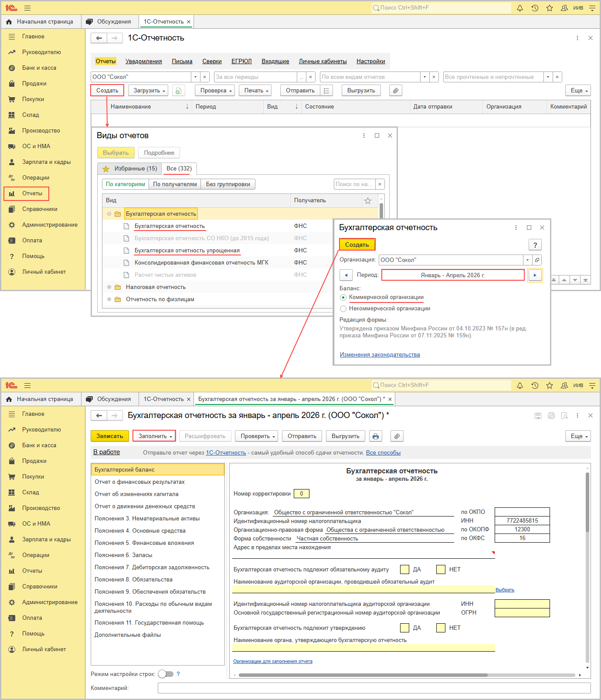Open the Личные кабинеты tab
Screen dimensions: 601x700
(x=323, y=61)
